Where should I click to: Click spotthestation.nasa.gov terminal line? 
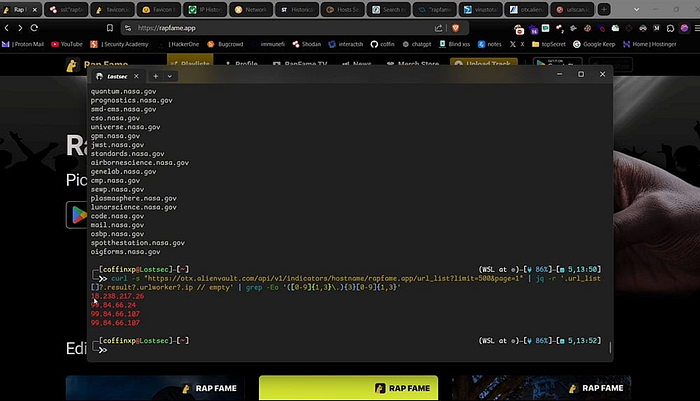(138, 243)
